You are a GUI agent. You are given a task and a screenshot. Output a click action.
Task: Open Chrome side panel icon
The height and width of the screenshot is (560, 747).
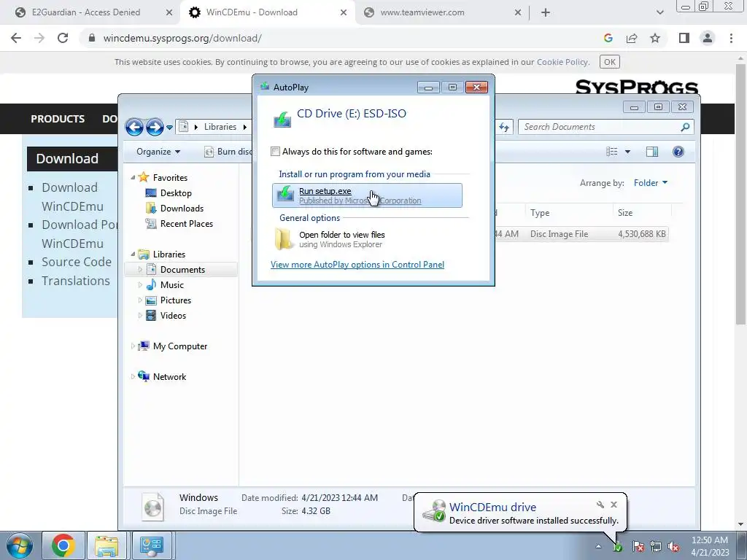tap(684, 38)
